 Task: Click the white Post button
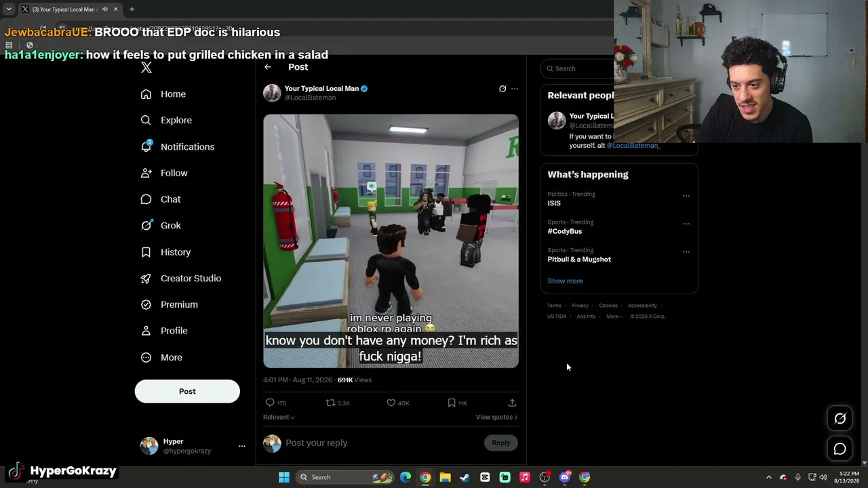(187, 391)
